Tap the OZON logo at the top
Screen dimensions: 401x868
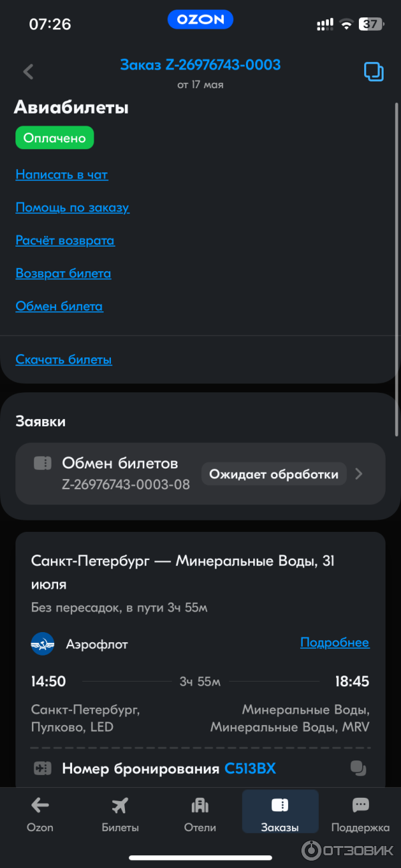tap(200, 19)
